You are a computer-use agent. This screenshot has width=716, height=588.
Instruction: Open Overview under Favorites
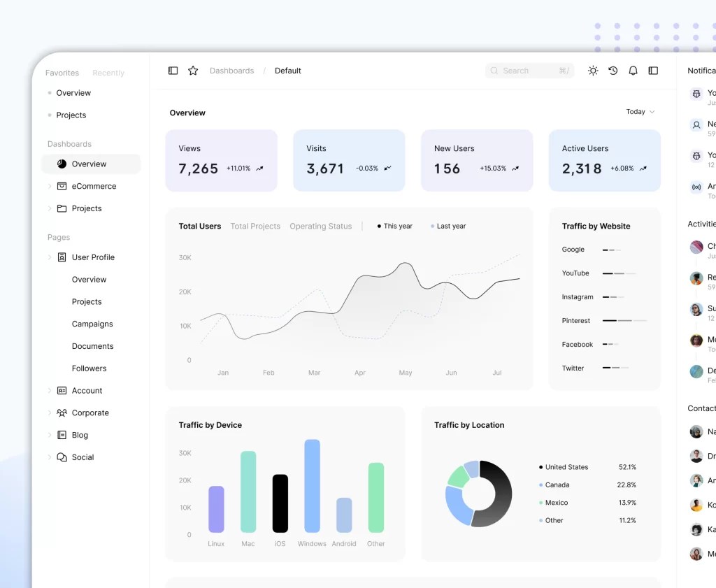[73, 93]
